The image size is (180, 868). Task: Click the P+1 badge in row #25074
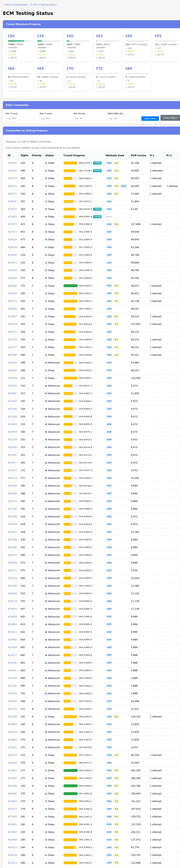click(x=124, y=186)
